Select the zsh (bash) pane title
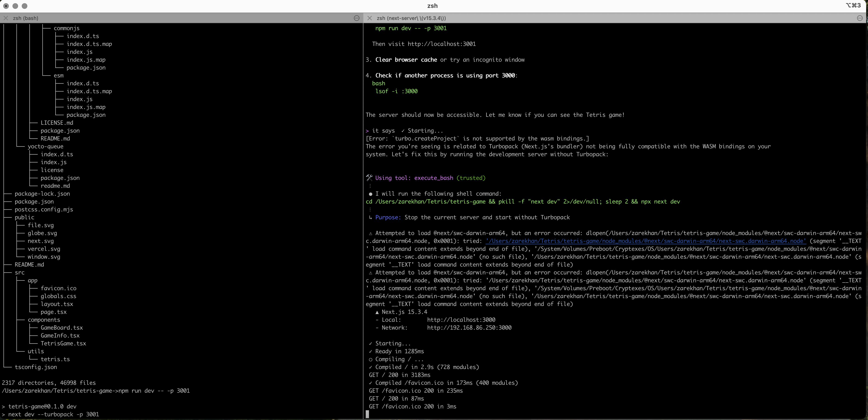Screen dimensions: 868x420 [25, 18]
